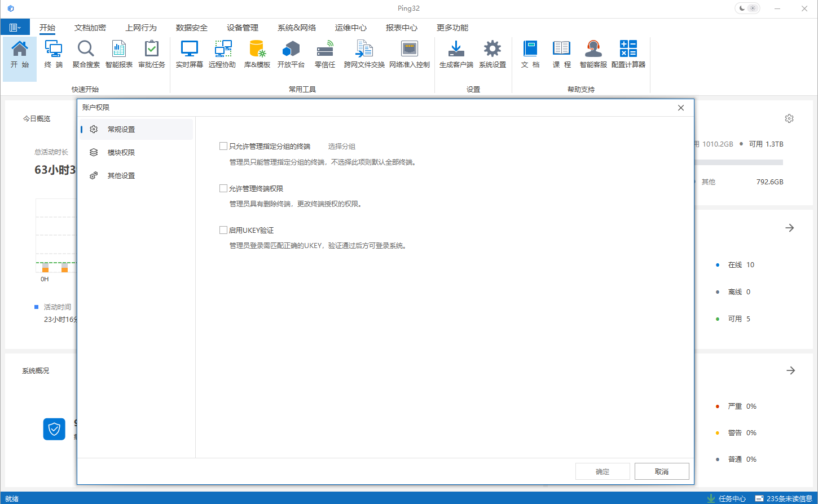Open 跨网文件交换 cross-network file exchange
Viewport: 818px width, 504px height.
click(364, 54)
